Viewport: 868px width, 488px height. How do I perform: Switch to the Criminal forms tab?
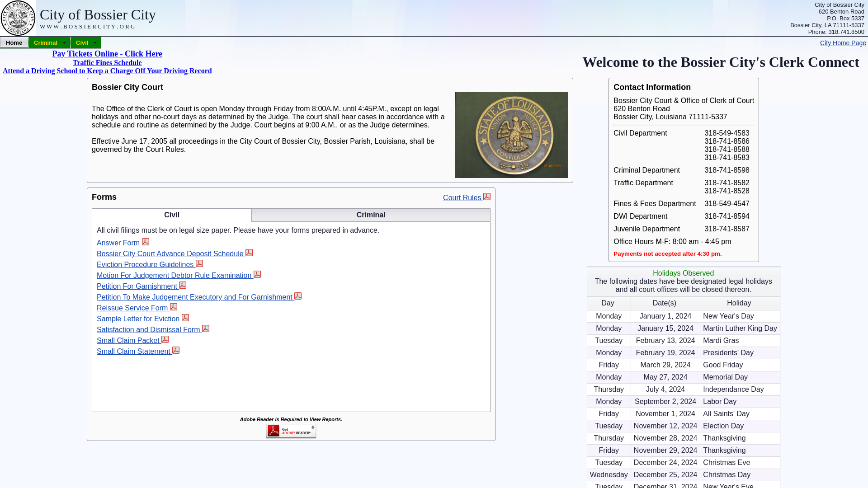pyautogui.click(x=371, y=215)
